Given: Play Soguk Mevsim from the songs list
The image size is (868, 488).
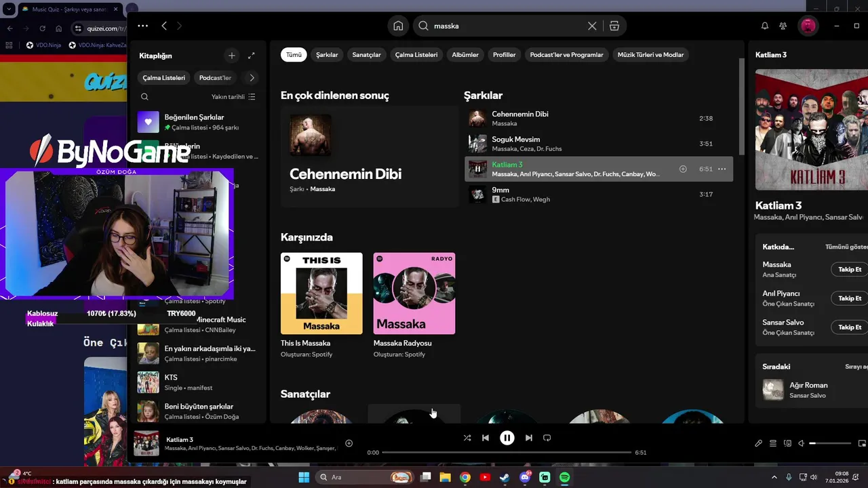Looking at the screenshot, I should click(599, 144).
